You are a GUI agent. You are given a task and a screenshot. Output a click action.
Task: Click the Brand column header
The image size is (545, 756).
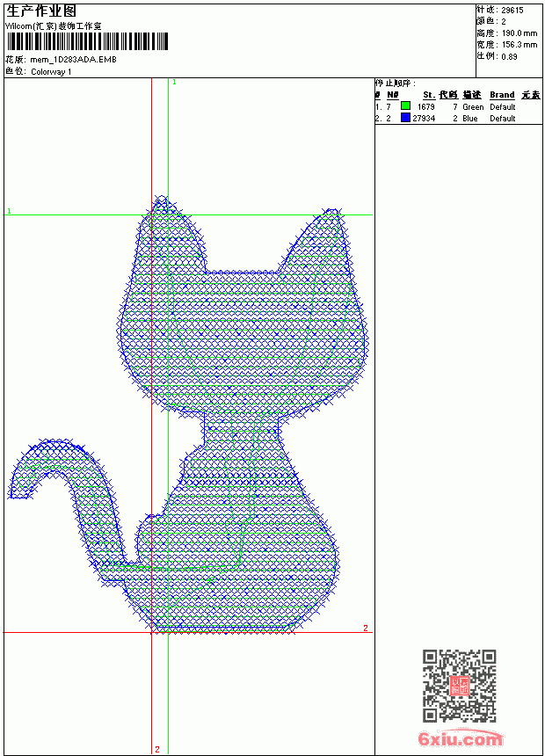point(502,95)
